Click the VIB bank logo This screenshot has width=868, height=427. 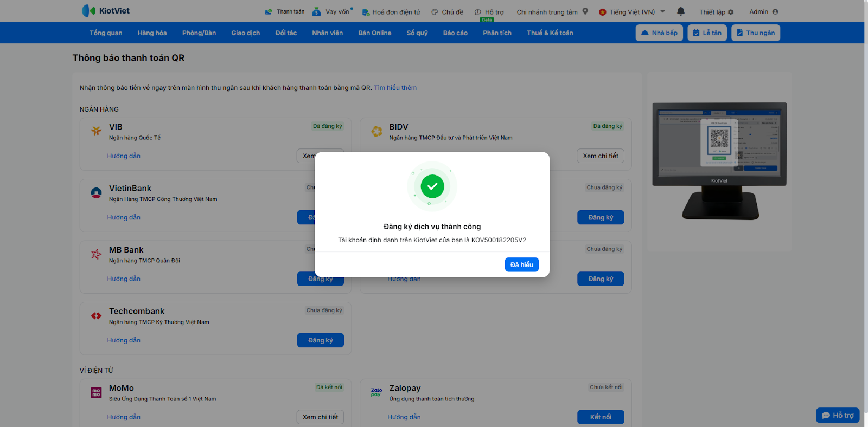tap(96, 131)
